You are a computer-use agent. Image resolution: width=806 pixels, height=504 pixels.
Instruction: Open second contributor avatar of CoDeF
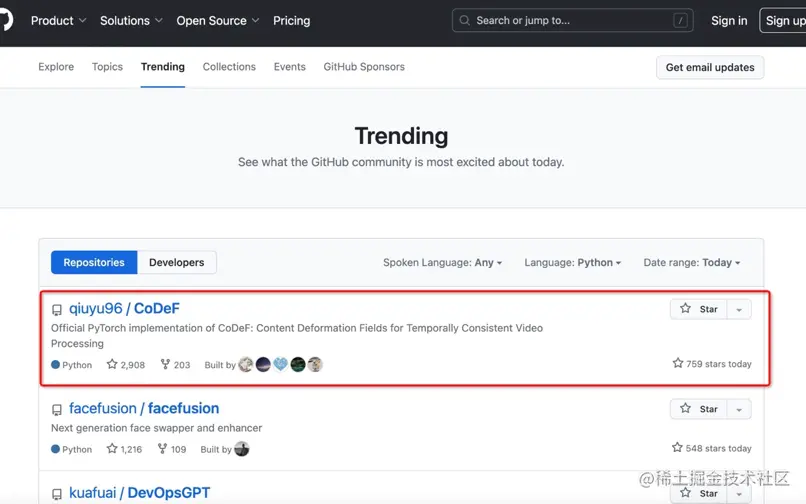[263, 365]
